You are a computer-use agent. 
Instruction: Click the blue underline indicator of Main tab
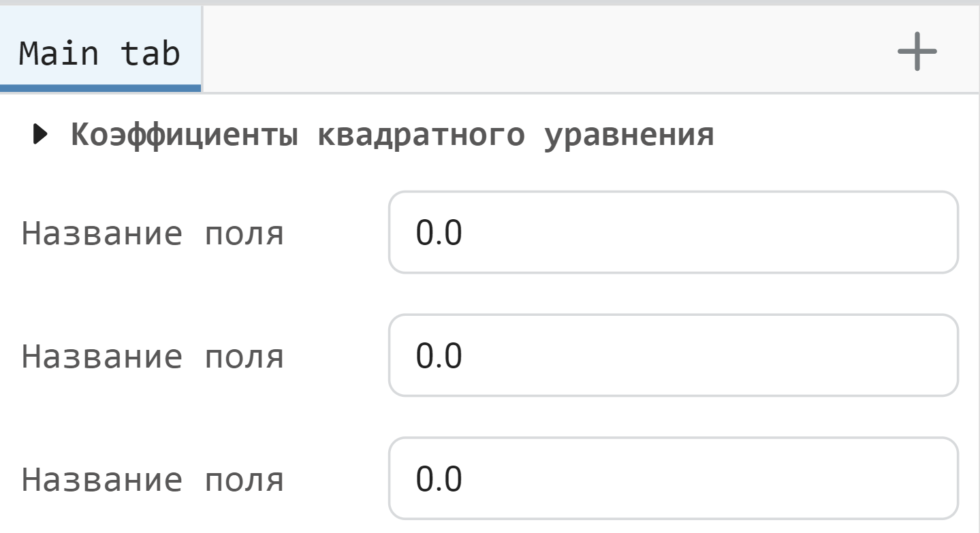99,87
